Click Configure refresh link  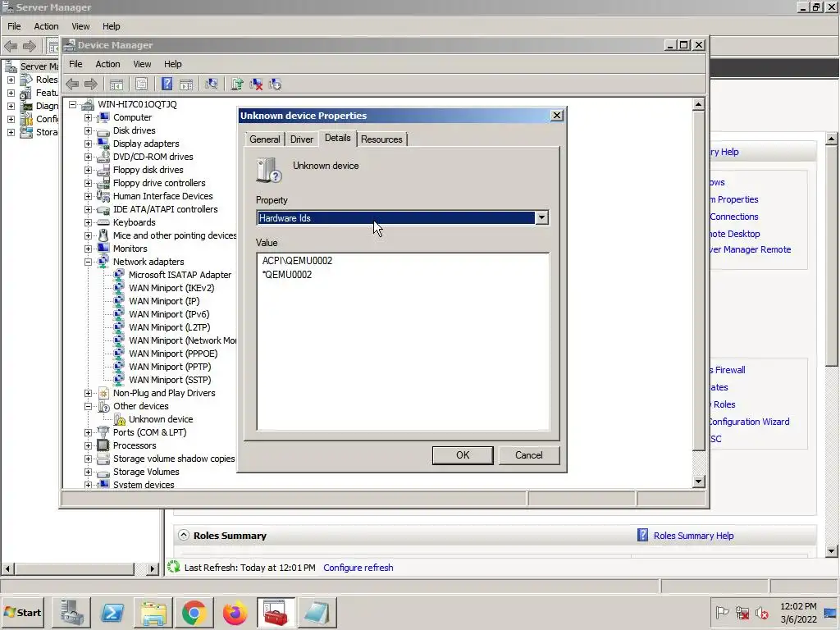pos(358,568)
